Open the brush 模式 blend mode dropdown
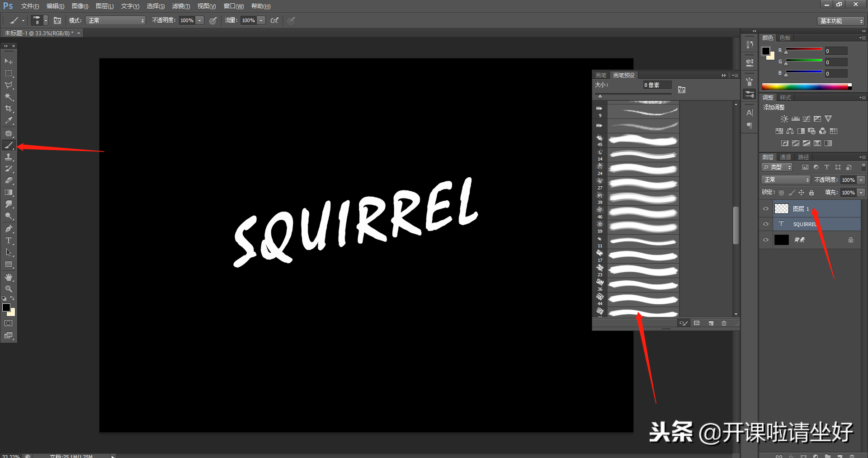Screen dimensions: 868x458 tap(116, 20)
